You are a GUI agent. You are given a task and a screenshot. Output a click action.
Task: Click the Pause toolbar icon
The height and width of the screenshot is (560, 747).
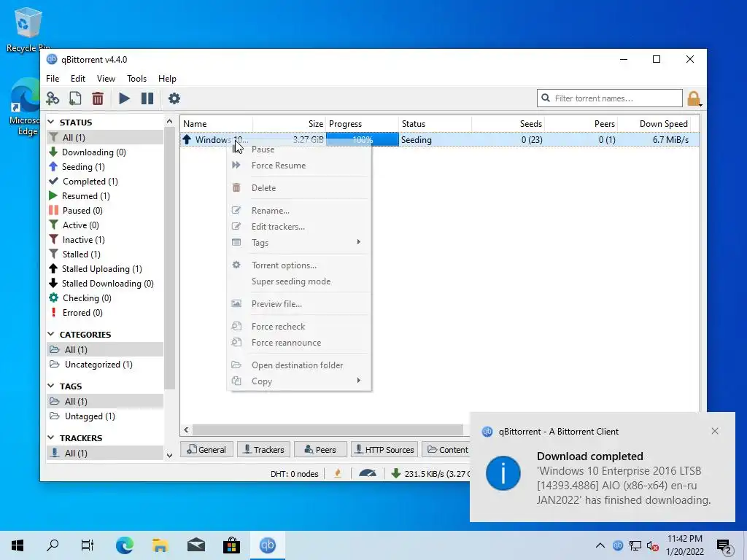(x=147, y=98)
